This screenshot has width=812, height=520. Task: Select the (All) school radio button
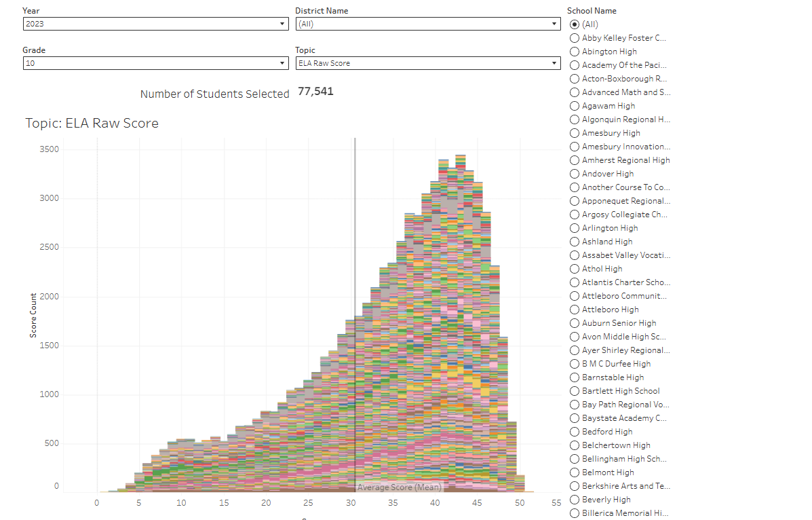pos(575,24)
